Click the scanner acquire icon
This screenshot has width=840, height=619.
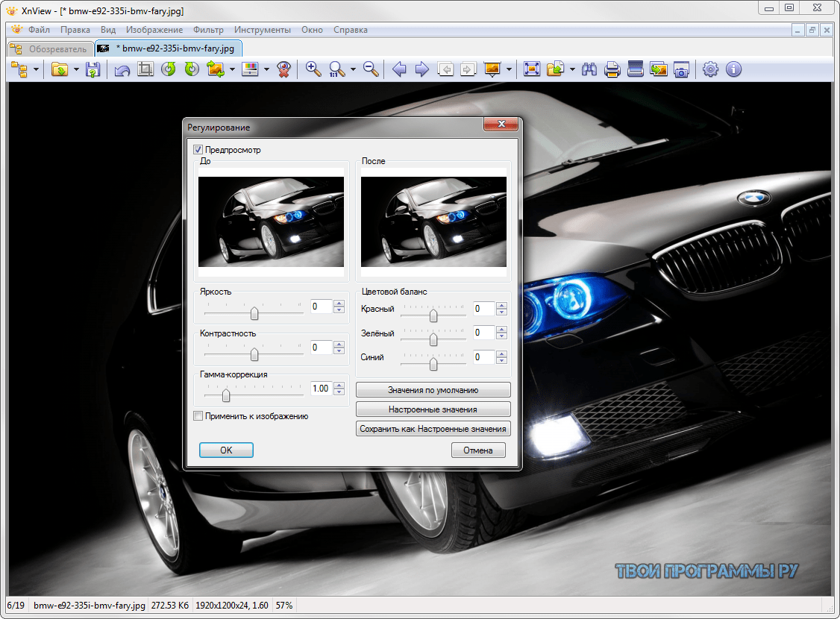[635, 69]
